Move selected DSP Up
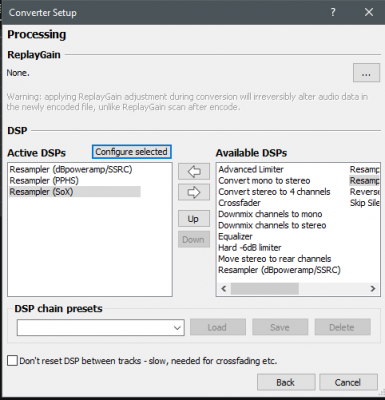This screenshot has height=400, width=385. pos(194,219)
